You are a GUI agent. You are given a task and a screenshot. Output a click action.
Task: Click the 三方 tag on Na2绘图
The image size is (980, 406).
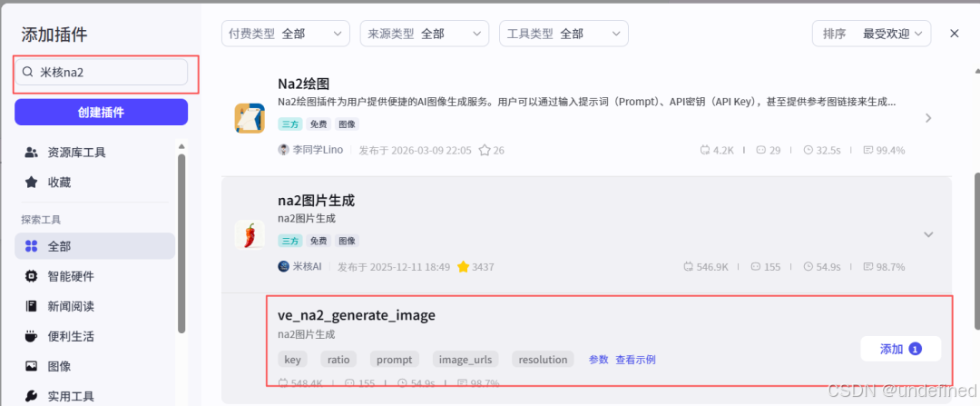coord(290,124)
